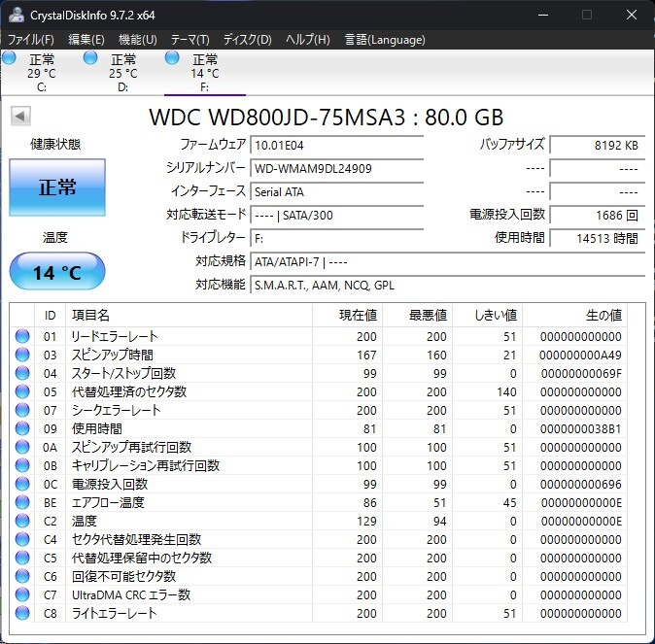The image size is (655, 644).
Task: Click the raw value 000000000A49
Action: coord(580,355)
